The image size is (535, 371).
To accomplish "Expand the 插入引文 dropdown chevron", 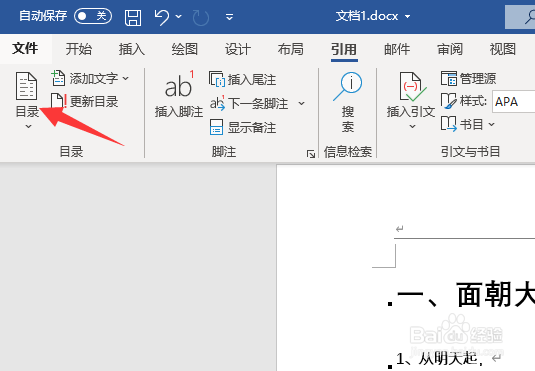I will tap(413, 127).
